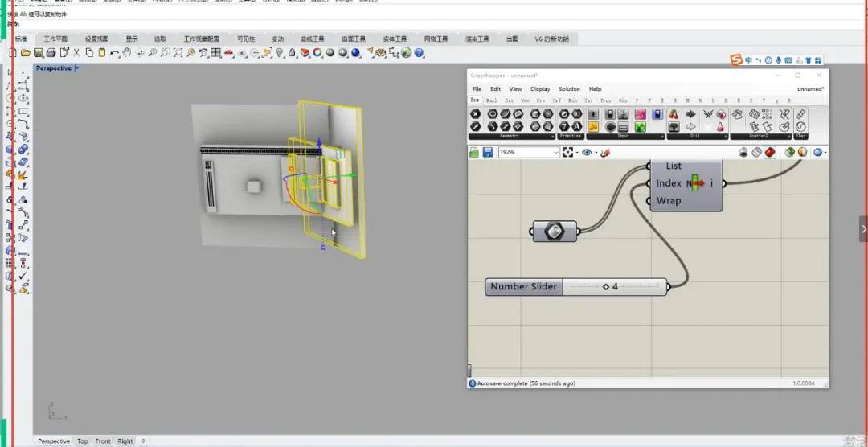Toggle the eye preview icon on canvas toolbar
This screenshot has width=868, height=447.
tap(587, 152)
